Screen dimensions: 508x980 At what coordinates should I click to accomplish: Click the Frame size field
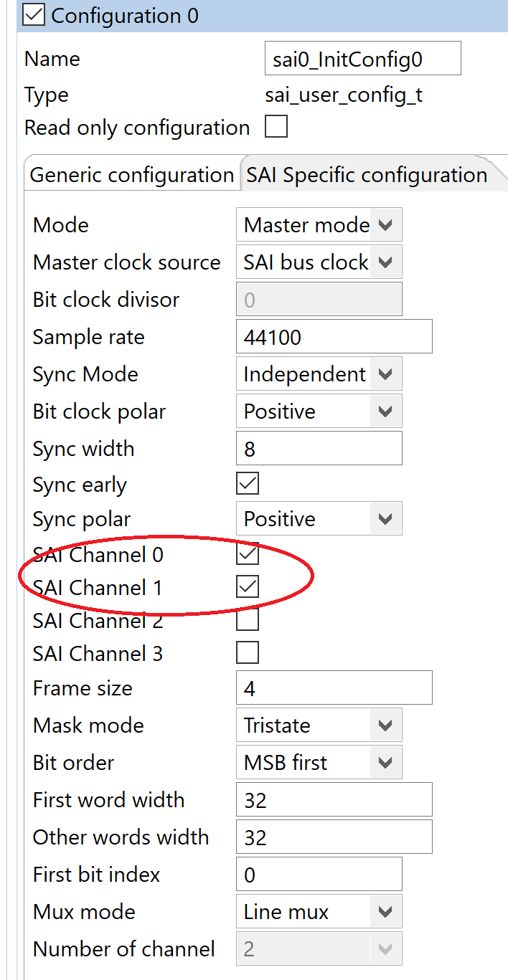334,688
